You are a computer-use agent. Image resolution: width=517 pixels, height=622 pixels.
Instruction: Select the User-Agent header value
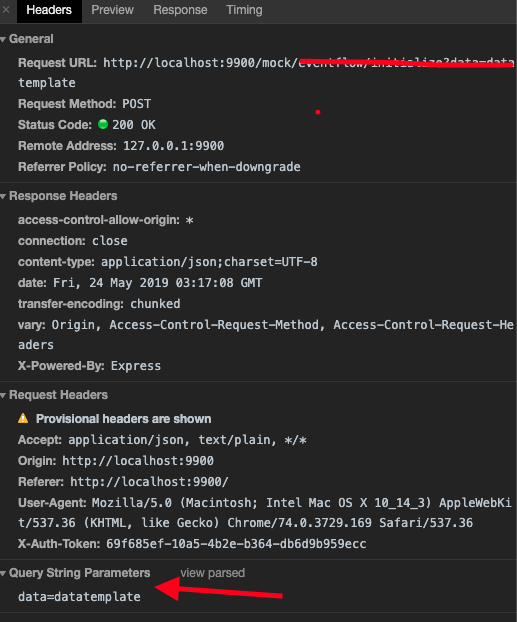[x=265, y=513]
